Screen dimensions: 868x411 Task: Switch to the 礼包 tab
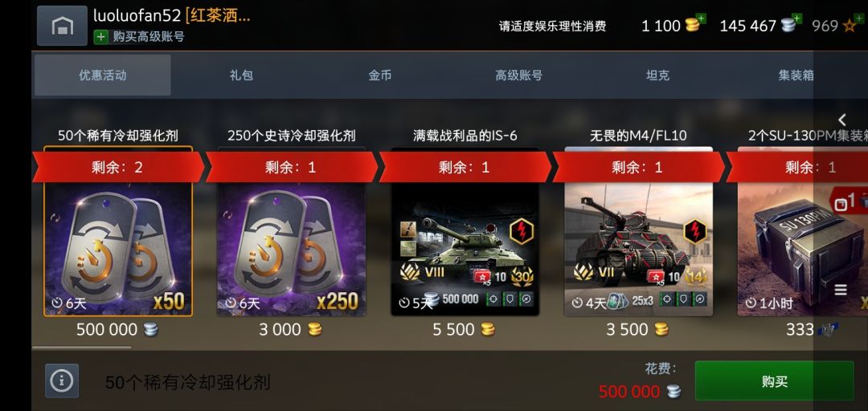[x=241, y=75]
